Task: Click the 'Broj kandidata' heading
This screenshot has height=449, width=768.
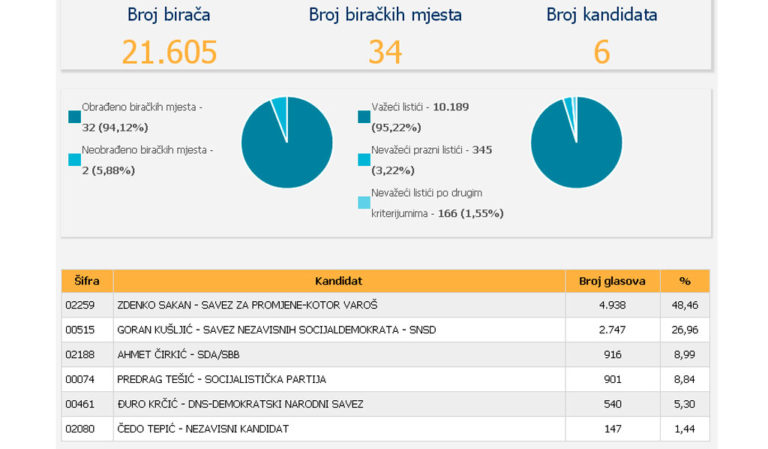Action: pos(602,15)
